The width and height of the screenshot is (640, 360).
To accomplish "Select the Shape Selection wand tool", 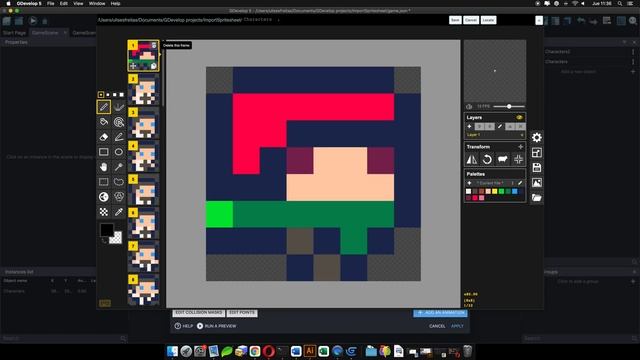I will (119, 167).
